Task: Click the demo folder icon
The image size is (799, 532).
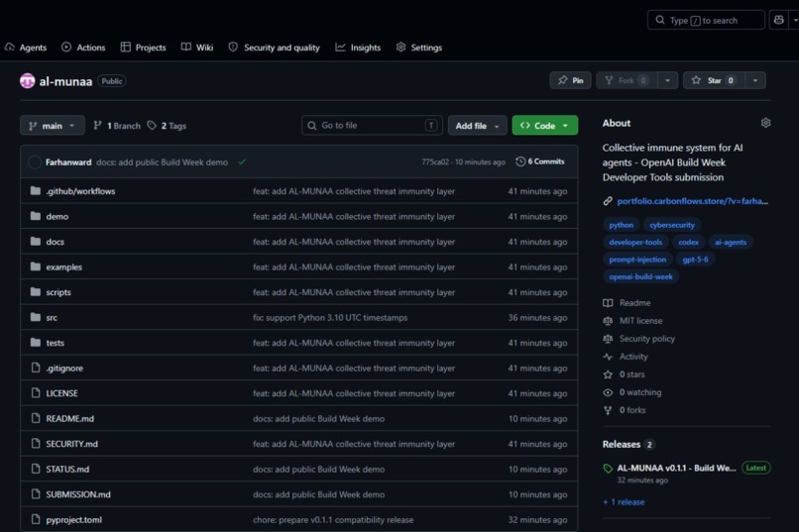Action: [x=35, y=216]
